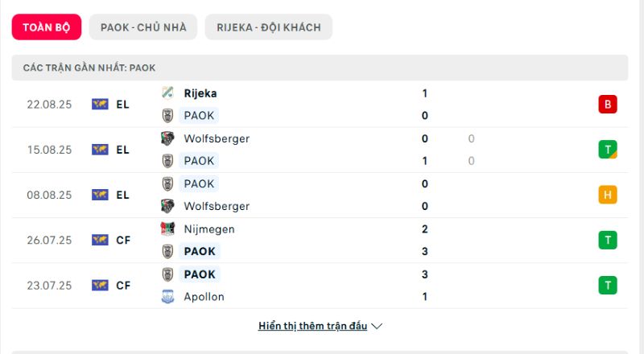
Task: Click Nijmegen team name in 26.07.25 match
Action: coord(209,229)
